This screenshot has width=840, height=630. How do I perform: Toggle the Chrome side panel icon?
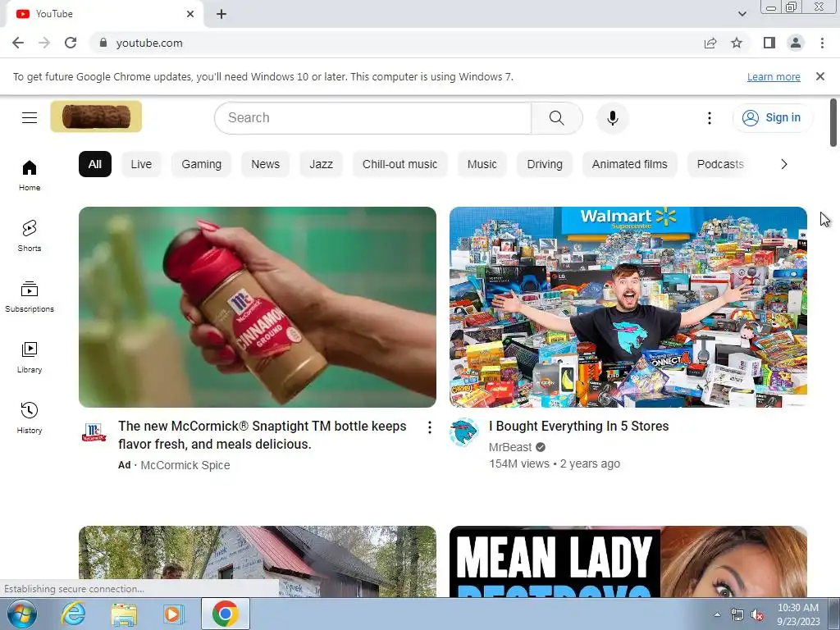coord(769,43)
